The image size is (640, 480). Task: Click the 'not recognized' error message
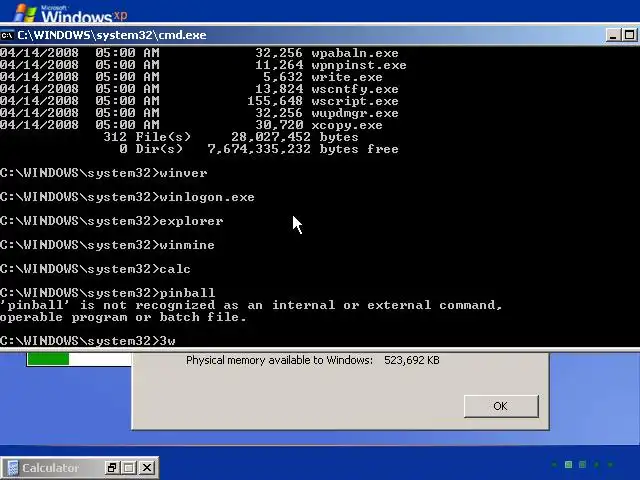[x=251, y=311]
